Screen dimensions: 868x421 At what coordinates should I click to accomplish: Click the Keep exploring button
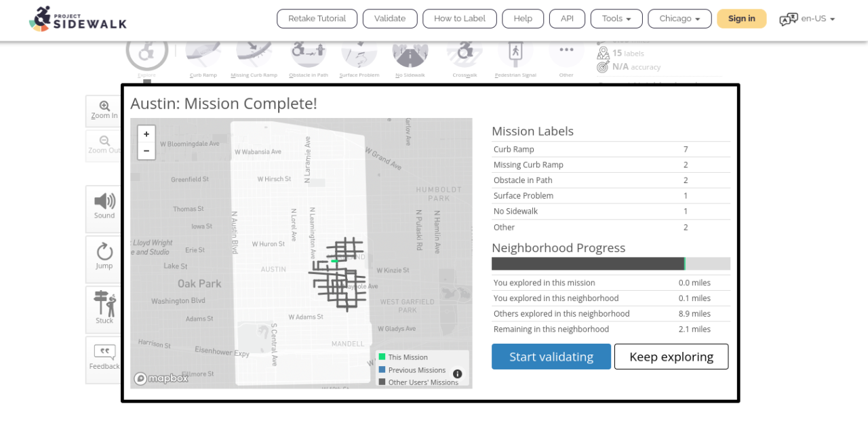point(671,357)
